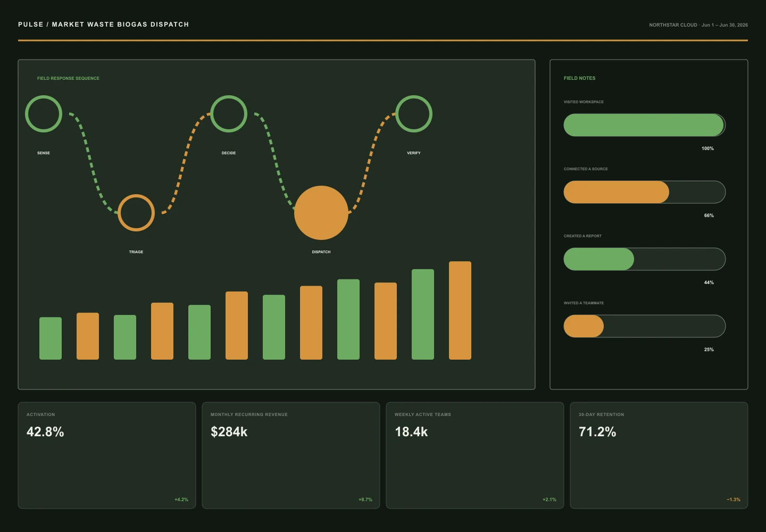Open the Activation 42.8% card
Image resolution: width=766 pixels, height=532 pixels.
tap(107, 455)
